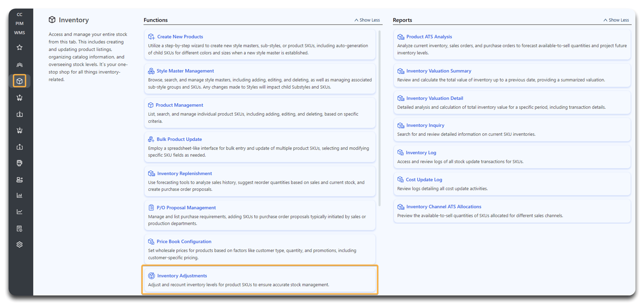Open the Bulk Product Update link
The width and height of the screenshot is (644, 304).
point(179,139)
